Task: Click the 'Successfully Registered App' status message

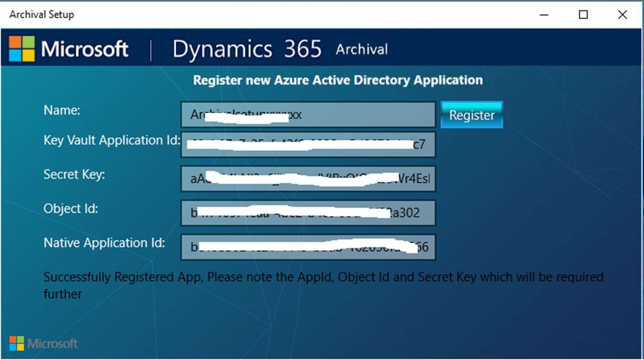Action: (324, 285)
